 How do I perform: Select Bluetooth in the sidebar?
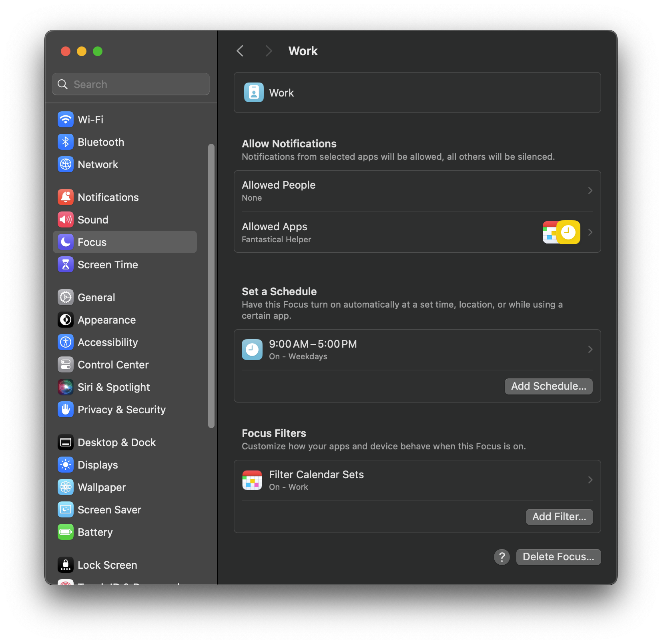pos(125,142)
